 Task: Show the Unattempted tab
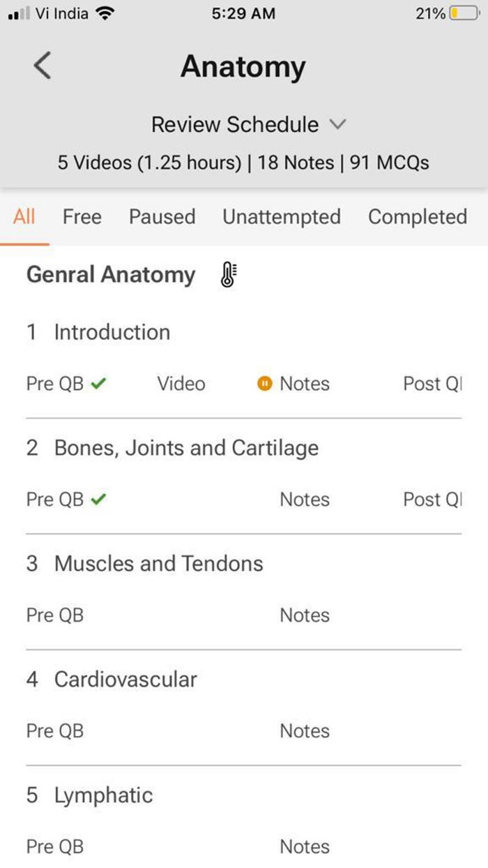click(282, 217)
